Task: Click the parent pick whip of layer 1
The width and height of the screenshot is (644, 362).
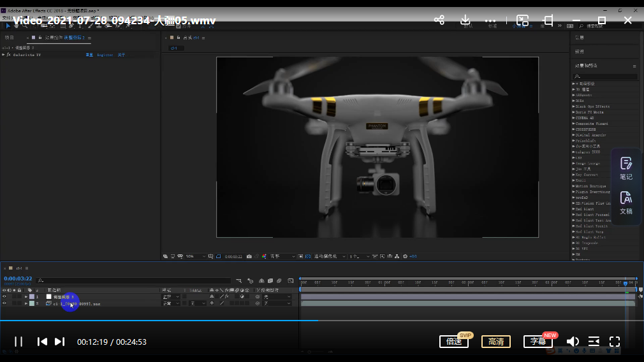Action: [258, 297]
